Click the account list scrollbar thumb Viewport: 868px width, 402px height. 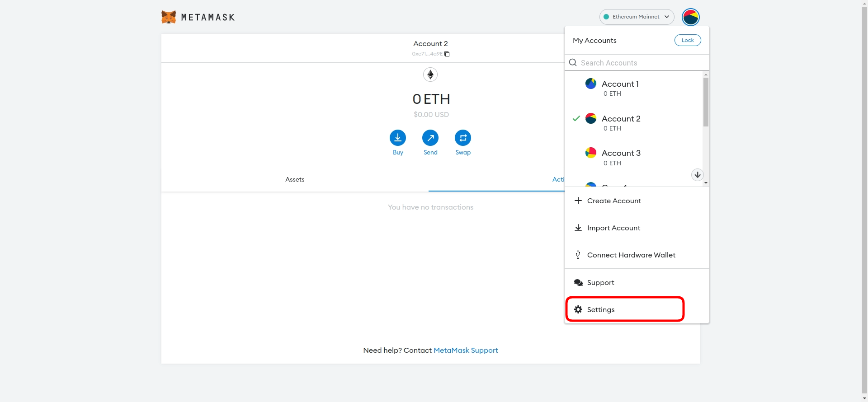coord(706,102)
